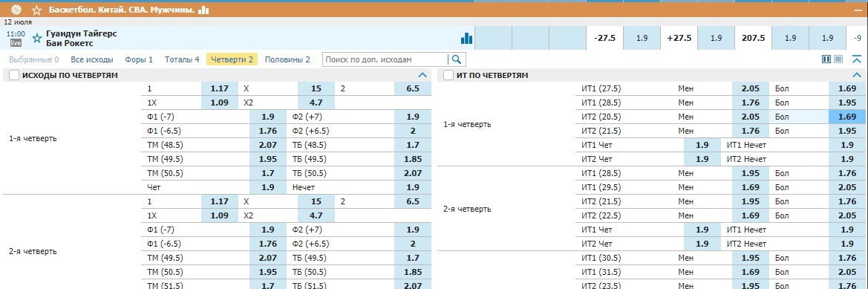The width and height of the screenshot is (868, 289).
Task: Select ИТ1 (30.5) Мен odds 1.95
Action: click(x=751, y=258)
